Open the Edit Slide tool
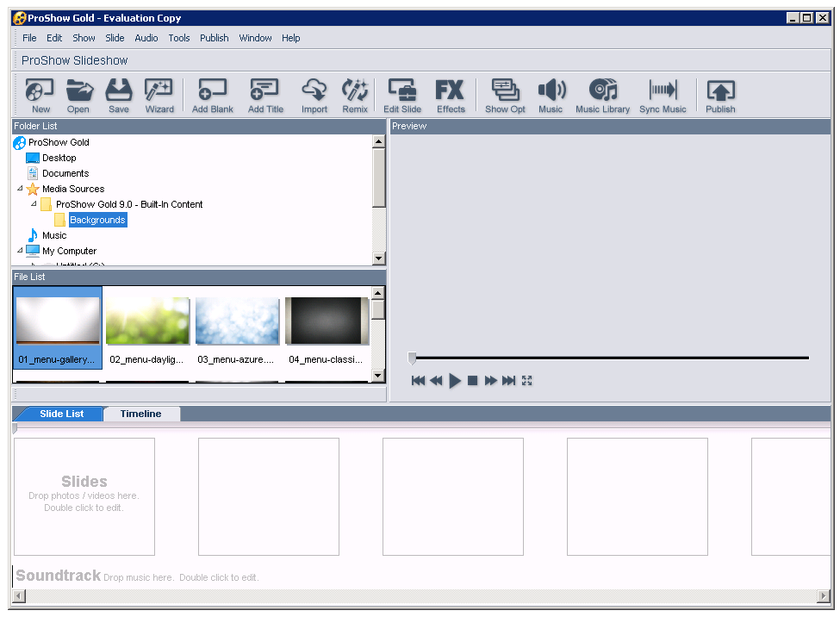840x623 pixels. point(402,96)
